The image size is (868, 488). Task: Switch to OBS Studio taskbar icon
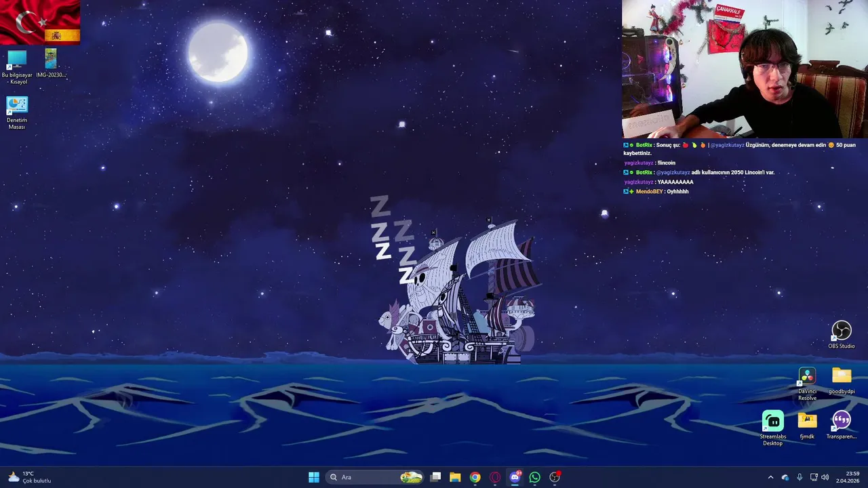pyautogui.click(x=555, y=477)
